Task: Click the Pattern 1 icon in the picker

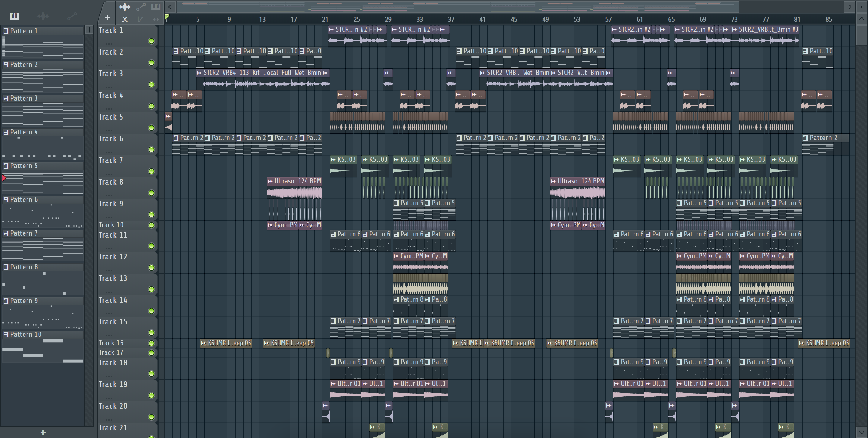Action: [x=6, y=31]
